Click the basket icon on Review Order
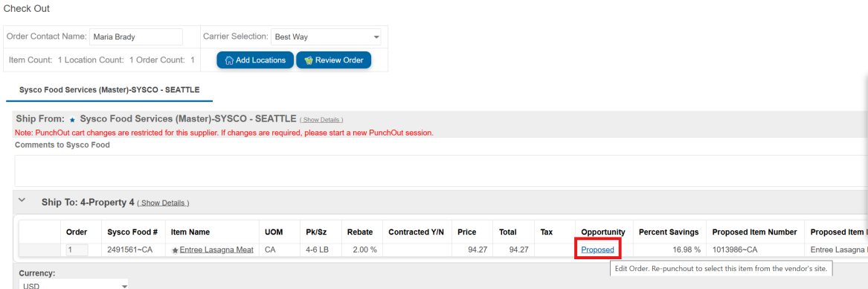 pos(309,60)
